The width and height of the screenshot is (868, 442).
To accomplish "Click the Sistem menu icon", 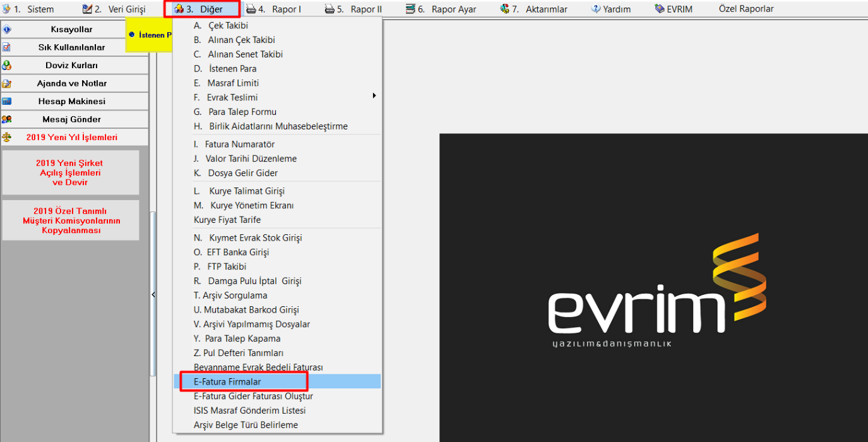I will (7, 9).
